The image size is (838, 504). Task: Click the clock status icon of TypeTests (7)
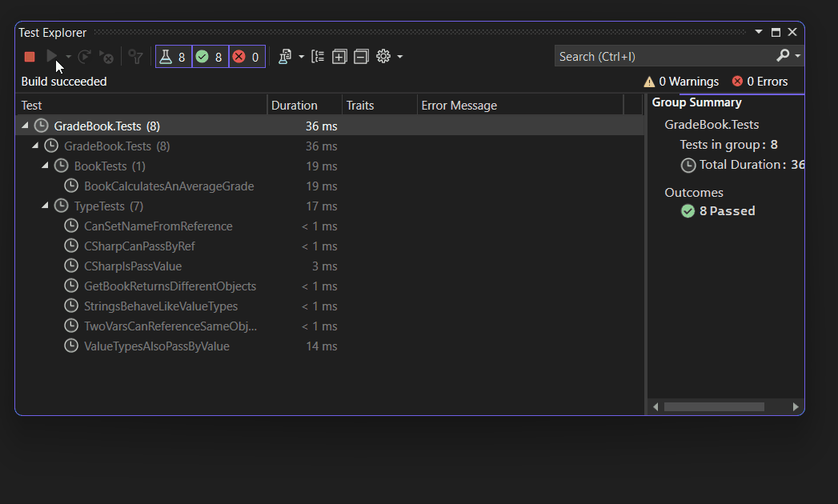point(62,206)
